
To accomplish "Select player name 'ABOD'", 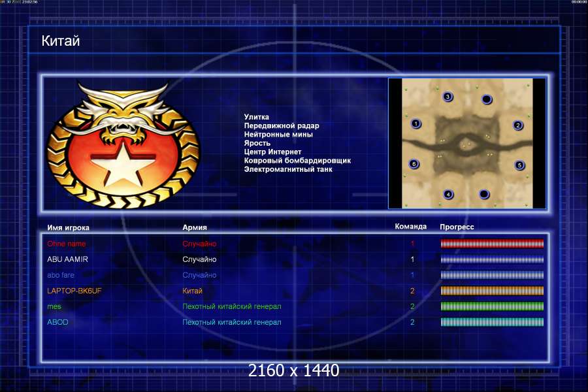I will pos(57,322).
